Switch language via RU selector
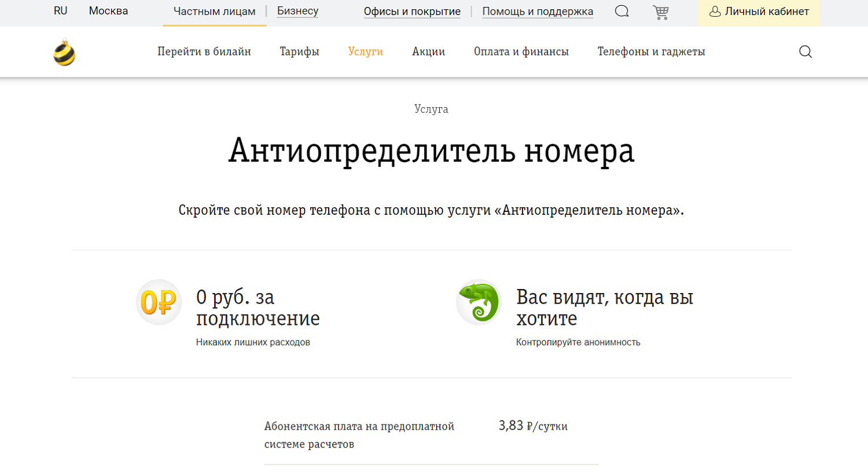 coord(61,11)
